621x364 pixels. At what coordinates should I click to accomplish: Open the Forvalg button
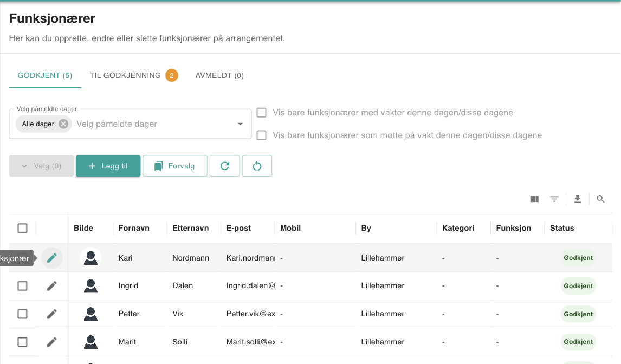point(175,166)
